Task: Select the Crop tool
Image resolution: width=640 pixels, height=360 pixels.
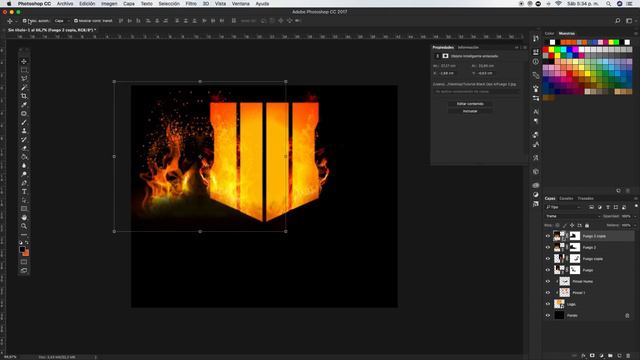Action: coord(24,96)
